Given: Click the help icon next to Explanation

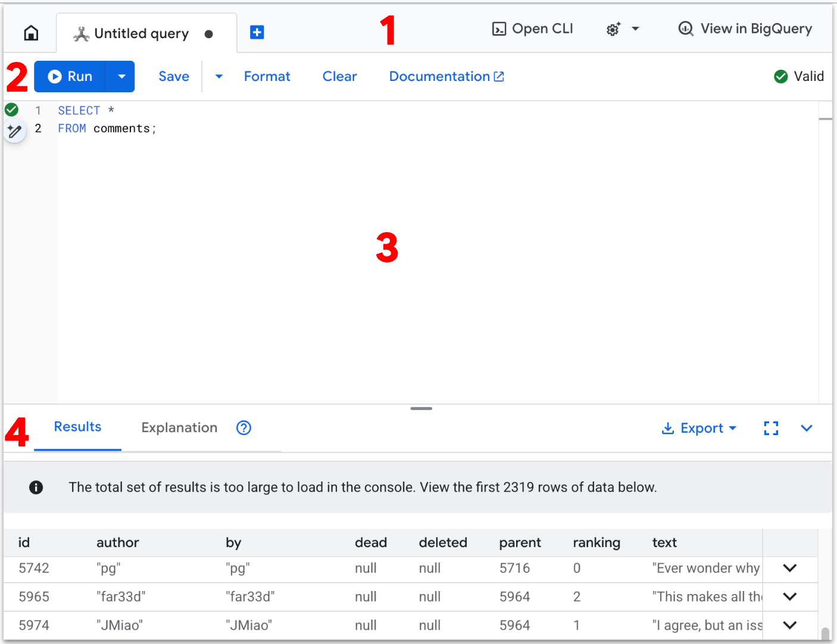Looking at the screenshot, I should 243,427.
